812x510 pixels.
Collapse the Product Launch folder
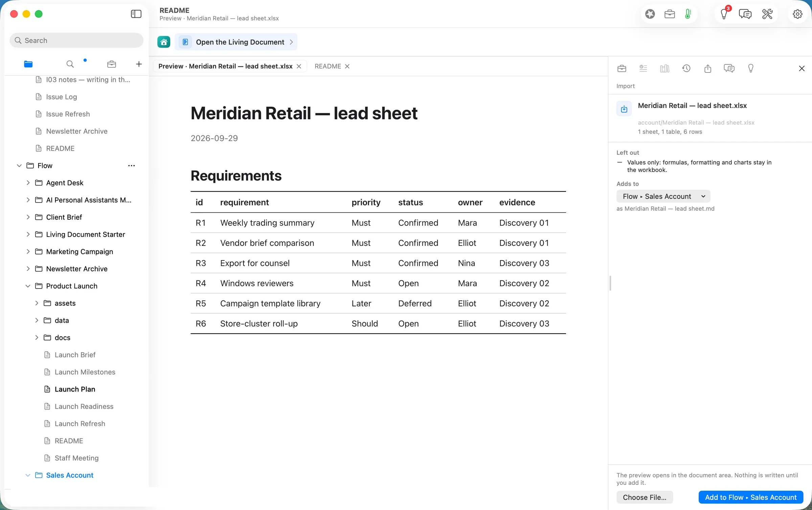coord(28,286)
